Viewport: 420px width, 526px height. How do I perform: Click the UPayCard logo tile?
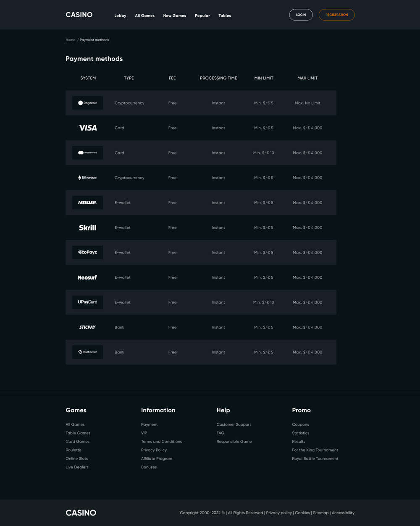pyautogui.click(x=87, y=302)
